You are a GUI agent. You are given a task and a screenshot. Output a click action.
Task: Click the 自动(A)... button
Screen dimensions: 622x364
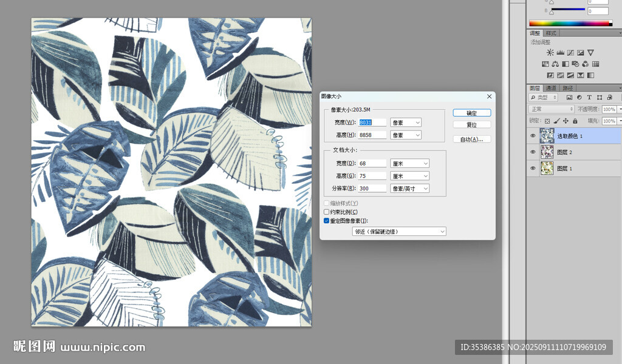coord(471,140)
